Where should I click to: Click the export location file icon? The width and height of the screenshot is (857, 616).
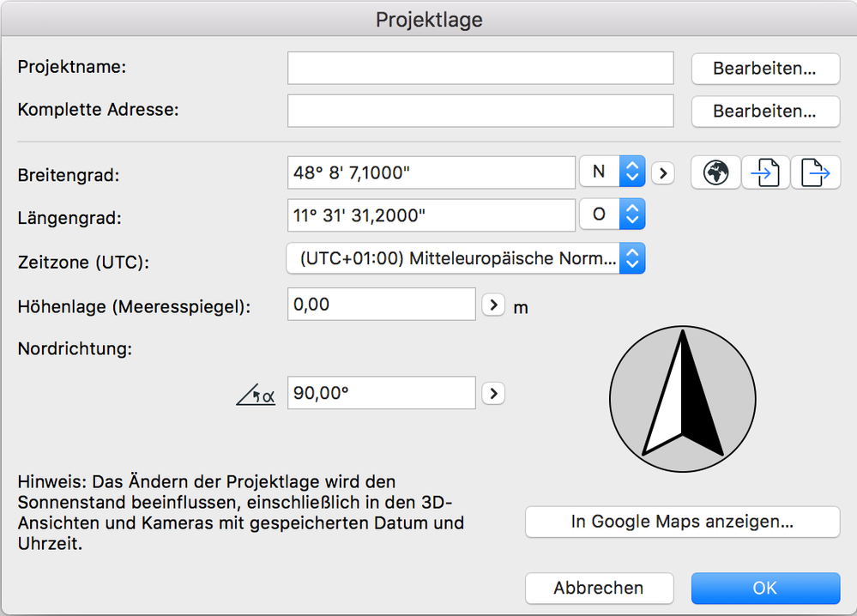pos(816,172)
